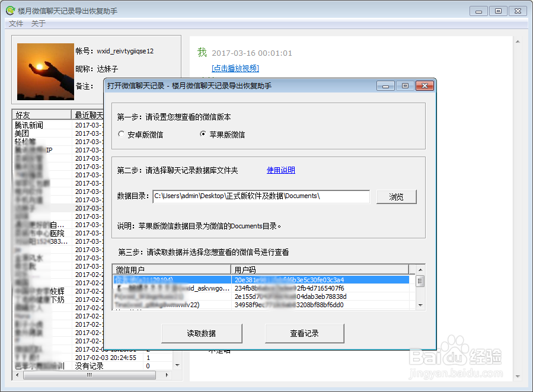Click the chat timestamp 2017-03-16 00:01:01
Viewport: 533px width, 392px height.
[252, 53]
